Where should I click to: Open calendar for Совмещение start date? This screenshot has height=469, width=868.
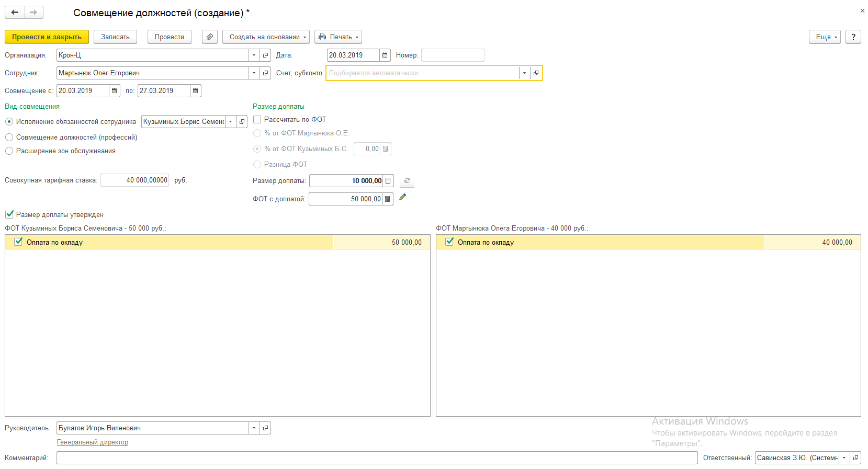click(x=115, y=91)
